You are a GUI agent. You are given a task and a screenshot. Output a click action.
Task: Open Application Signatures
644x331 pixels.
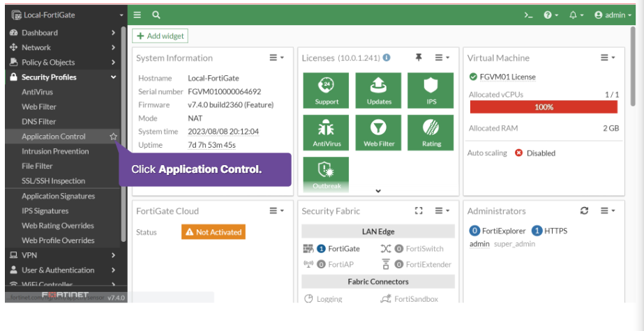59,196
